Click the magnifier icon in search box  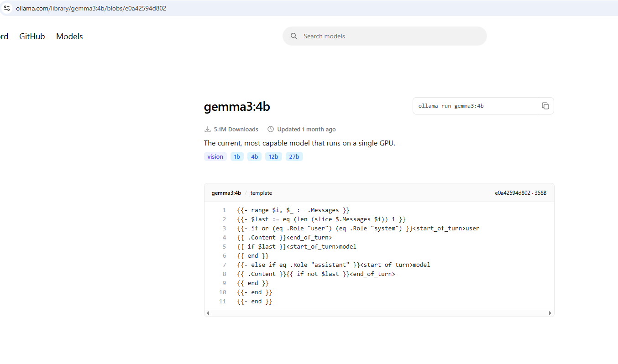[294, 36]
